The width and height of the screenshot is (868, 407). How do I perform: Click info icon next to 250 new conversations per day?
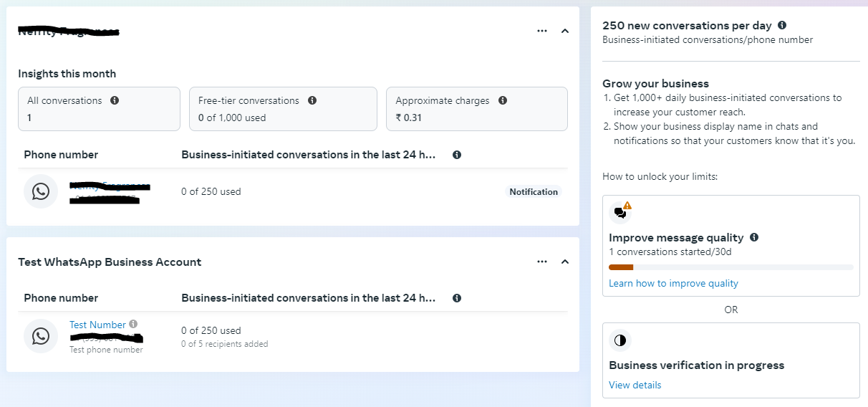[782, 25]
